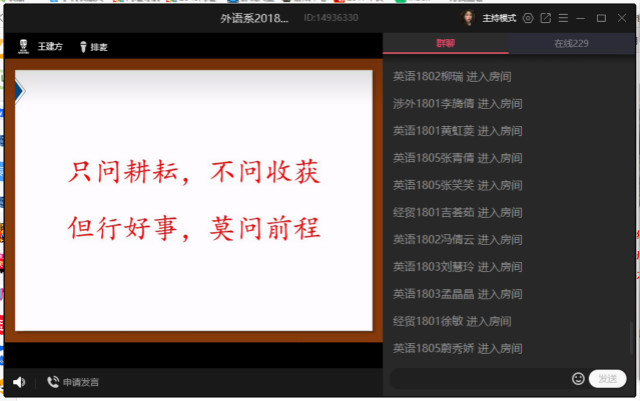Click the shared slide with red calligraphy
The height and width of the screenshot is (401, 640).
194,200
